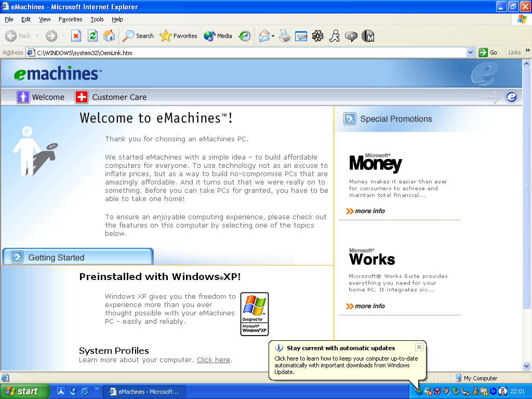Refresh the current page
The width and height of the screenshot is (532, 399).
pyautogui.click(x=92, y=36)
